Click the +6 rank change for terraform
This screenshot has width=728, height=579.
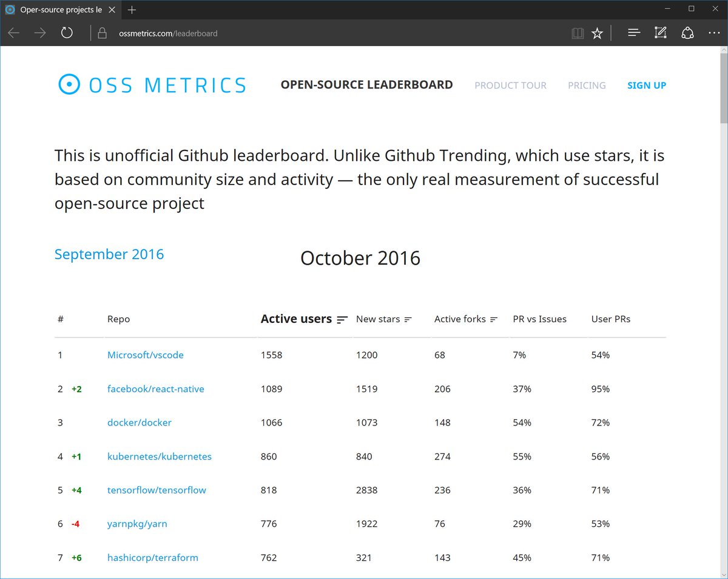tap(76, 558)
